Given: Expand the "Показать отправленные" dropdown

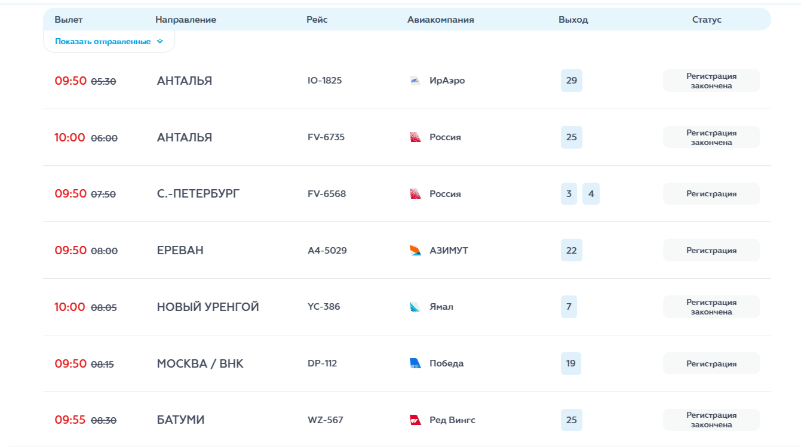Looking at the screenshot, I should click(x=109, y=41).
